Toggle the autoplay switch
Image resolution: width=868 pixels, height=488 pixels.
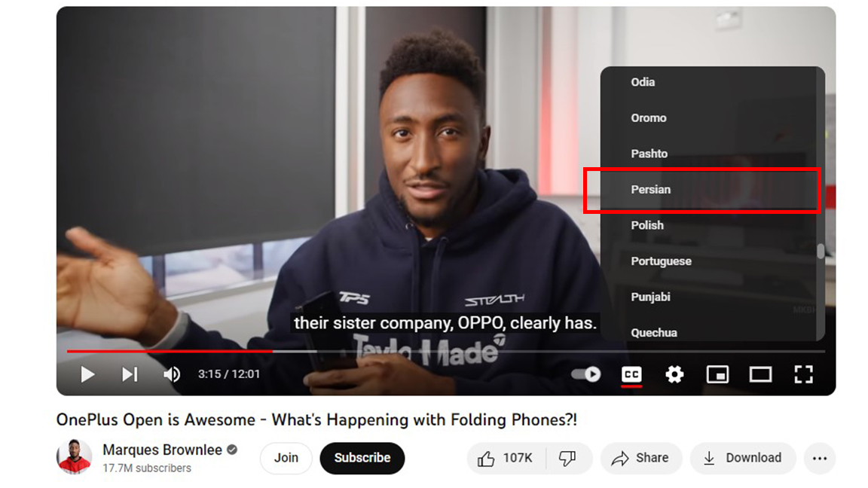[585, 374]
